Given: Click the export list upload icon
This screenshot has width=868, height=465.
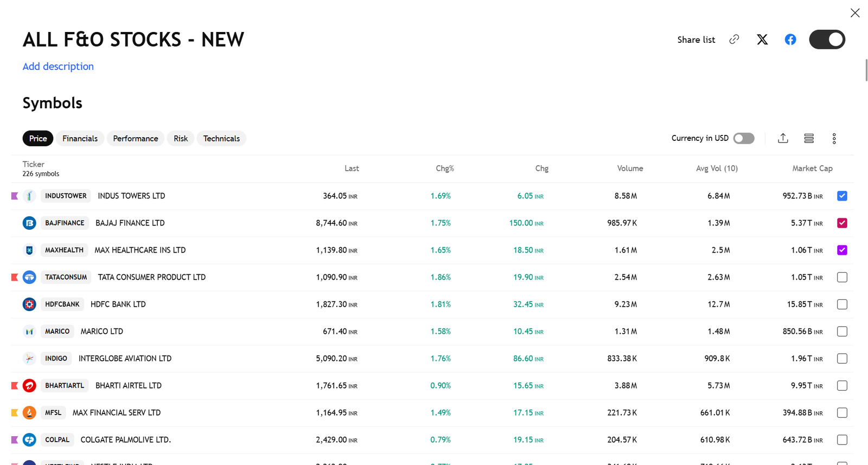Looking at the screenshot, I should pyautogui.click(x=783, y=138).
